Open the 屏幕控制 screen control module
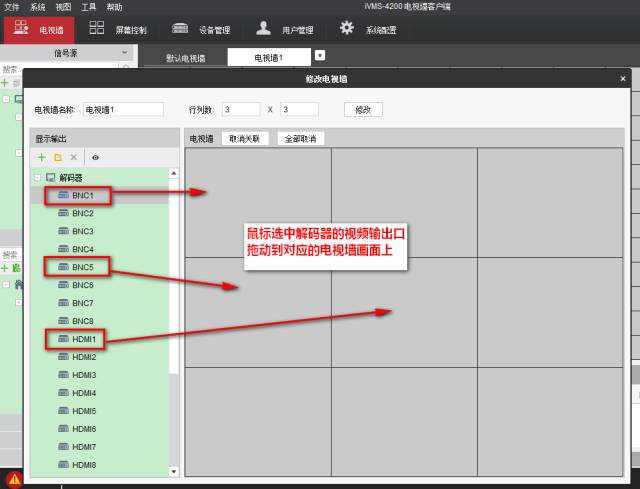Image resolution: width=640 pixels, height=489 pixels. click(117, 30)
